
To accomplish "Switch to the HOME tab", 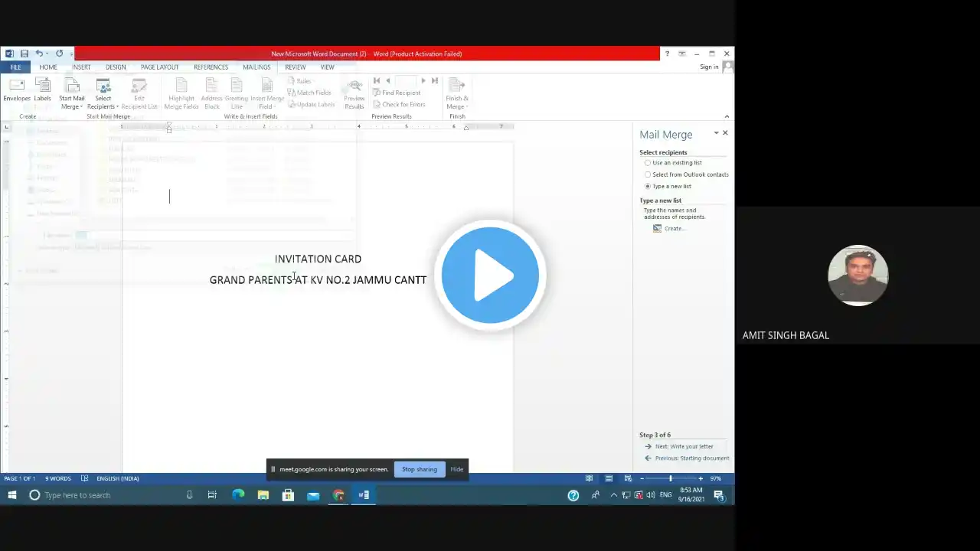I will coord(48,67).
